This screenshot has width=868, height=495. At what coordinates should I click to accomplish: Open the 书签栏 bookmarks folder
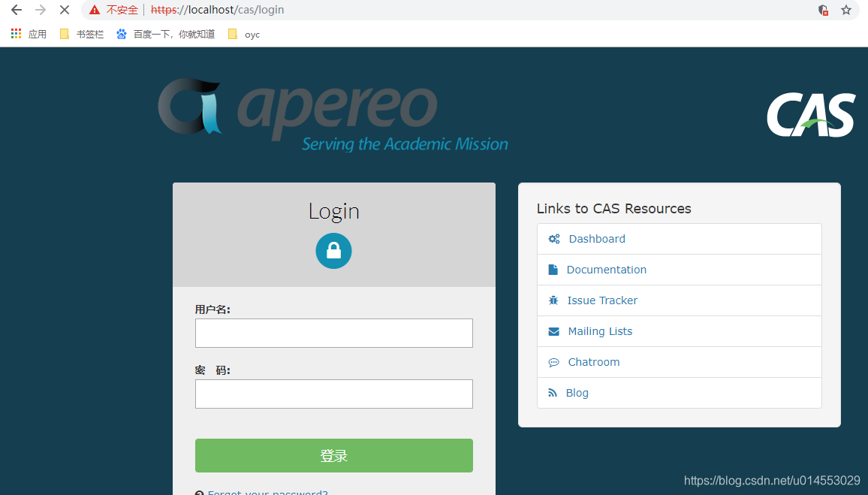(82, 35)
